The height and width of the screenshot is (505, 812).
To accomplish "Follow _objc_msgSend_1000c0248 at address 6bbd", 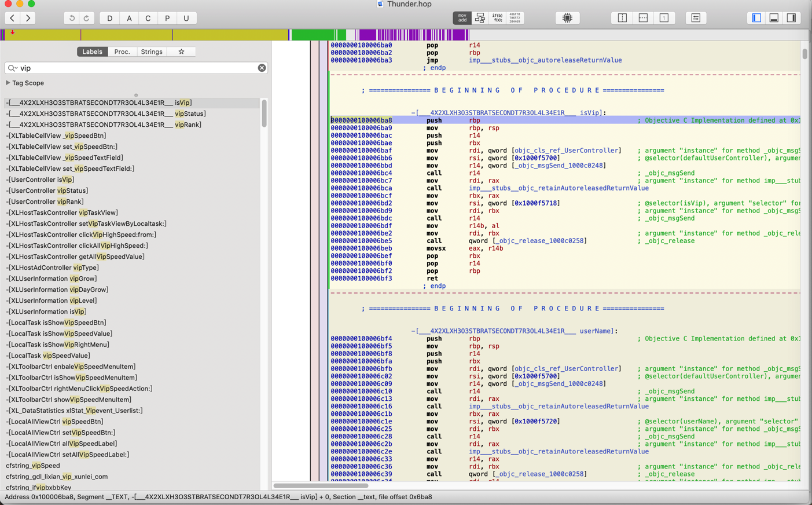I will pos(559,166).
